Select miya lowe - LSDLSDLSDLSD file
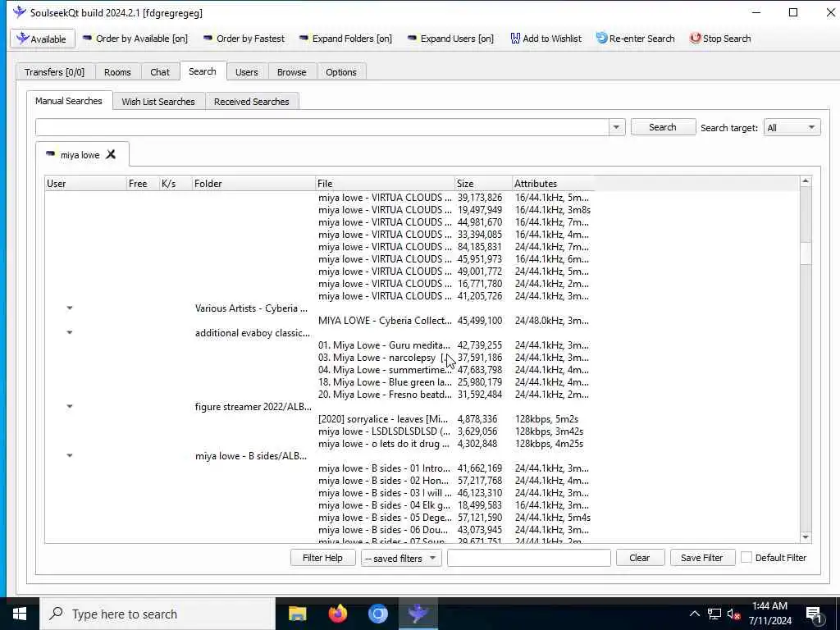The height and width of the screenshot is (630, 840). [384, 431]
